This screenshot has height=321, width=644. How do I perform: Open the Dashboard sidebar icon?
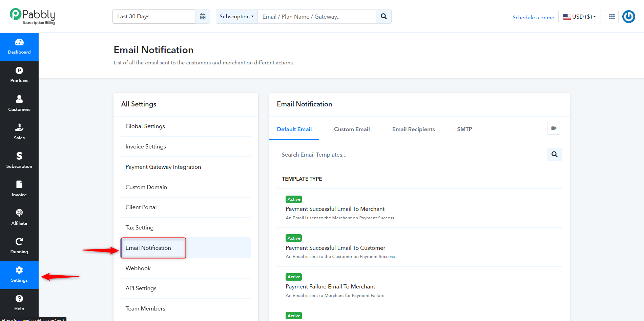click(x=19, y=47)
